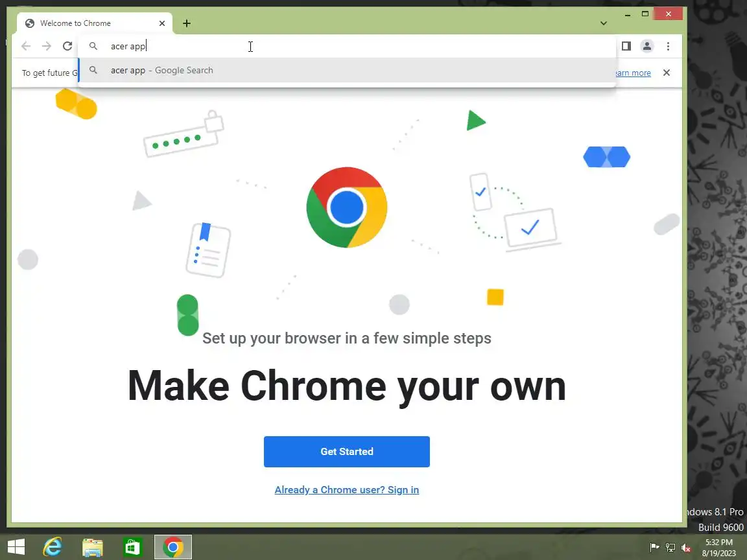Reload the current page

[67, 46]
